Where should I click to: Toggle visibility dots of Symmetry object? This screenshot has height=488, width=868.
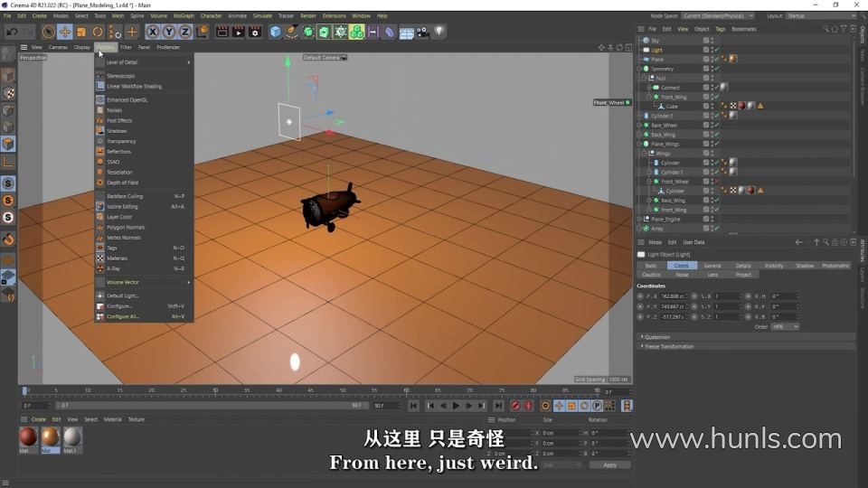(x=712, y=69)
